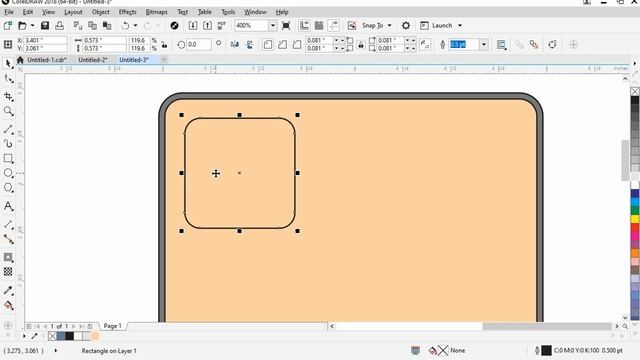The height and width of the screenshot is (360, 640).
Task: Select the Color Eyedropper tool
Action: coord(8,290)
